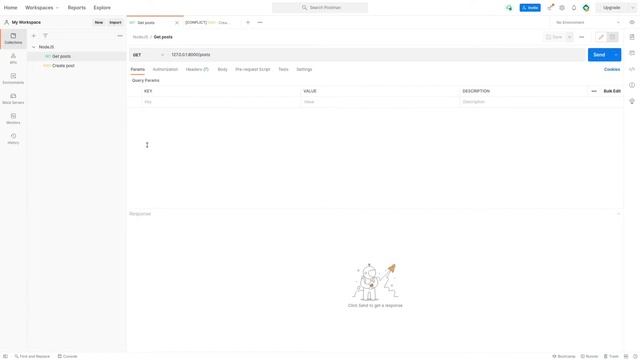
Task: Switch to the Tests tab
Action: click(283, 69)
